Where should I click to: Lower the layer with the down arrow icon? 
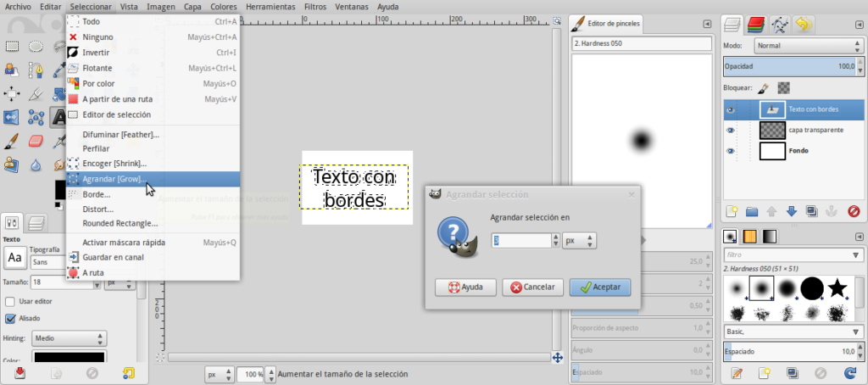(x=792, y=211)
